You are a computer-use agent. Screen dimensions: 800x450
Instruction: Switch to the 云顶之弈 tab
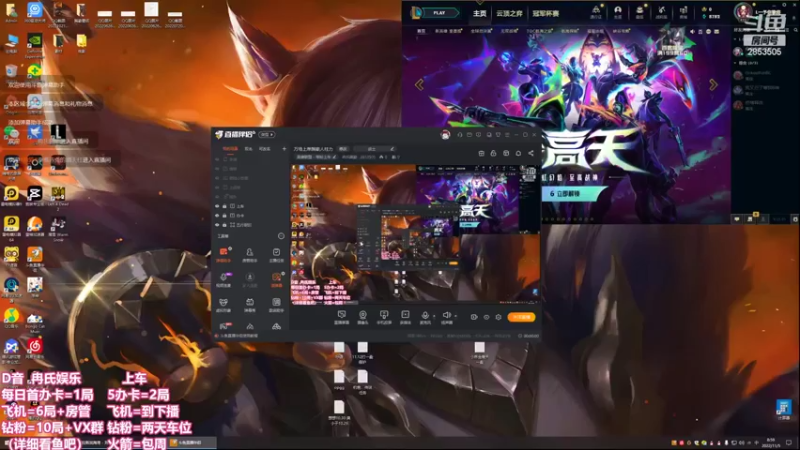pyautogui.click(x=509, y=13)
